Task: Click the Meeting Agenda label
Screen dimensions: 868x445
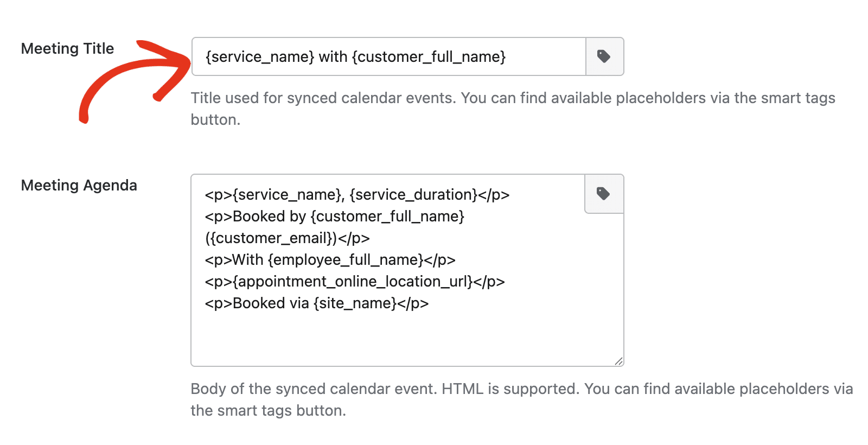Action: (79, 186)
